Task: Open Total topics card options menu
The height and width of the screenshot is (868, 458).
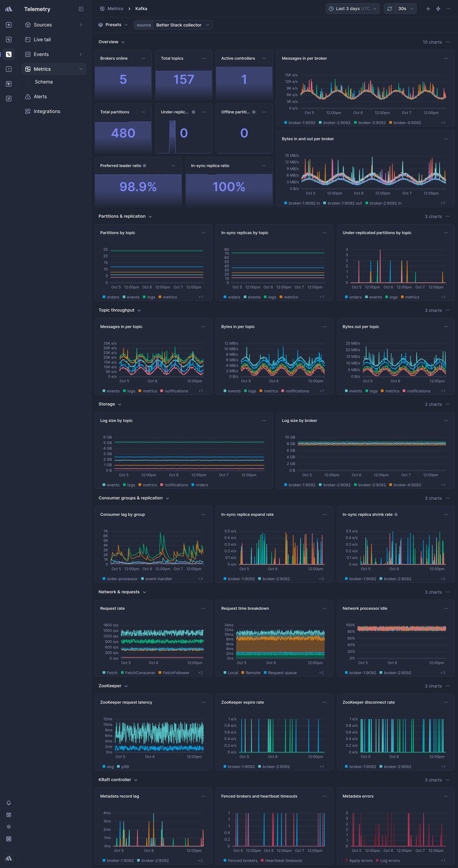Action: pos(204,58)
